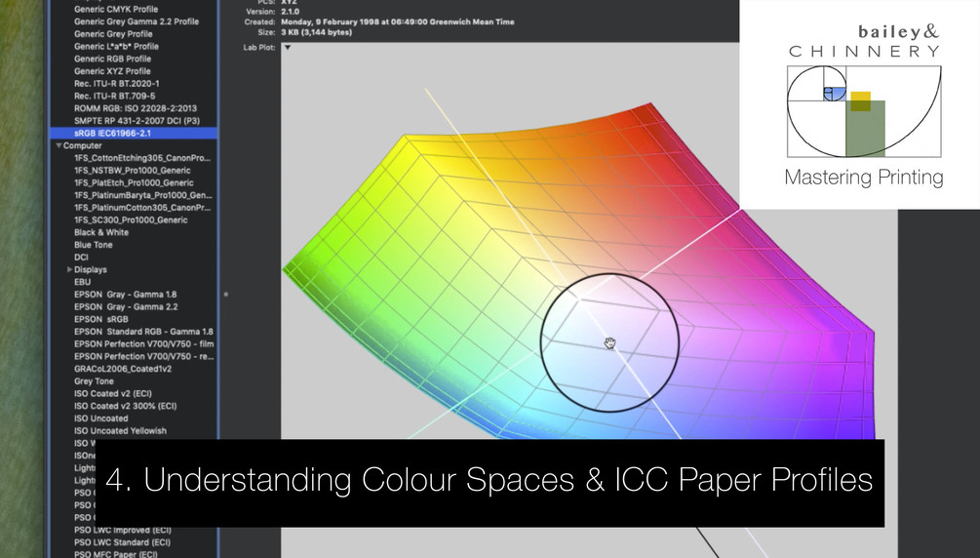The image size is (980, 558).
Task: Select PSO LWC Improved (ECI) profile
Action: [122, 531]
